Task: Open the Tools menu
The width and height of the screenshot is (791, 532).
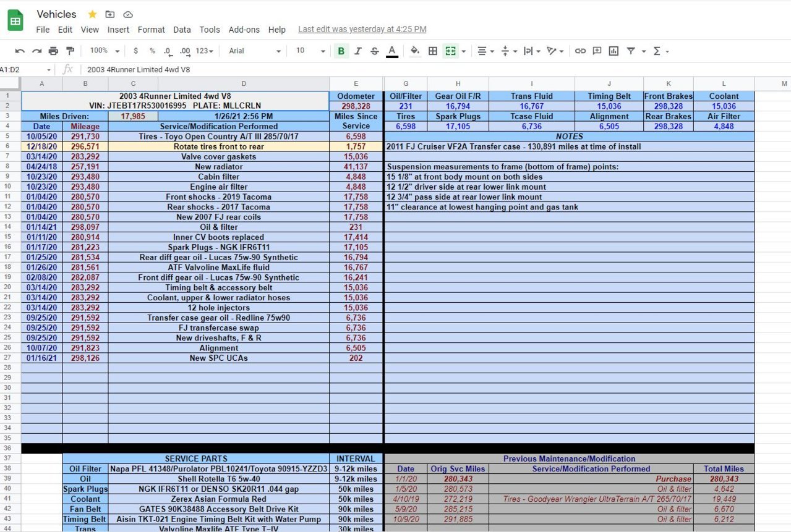Action: point(210,30)
